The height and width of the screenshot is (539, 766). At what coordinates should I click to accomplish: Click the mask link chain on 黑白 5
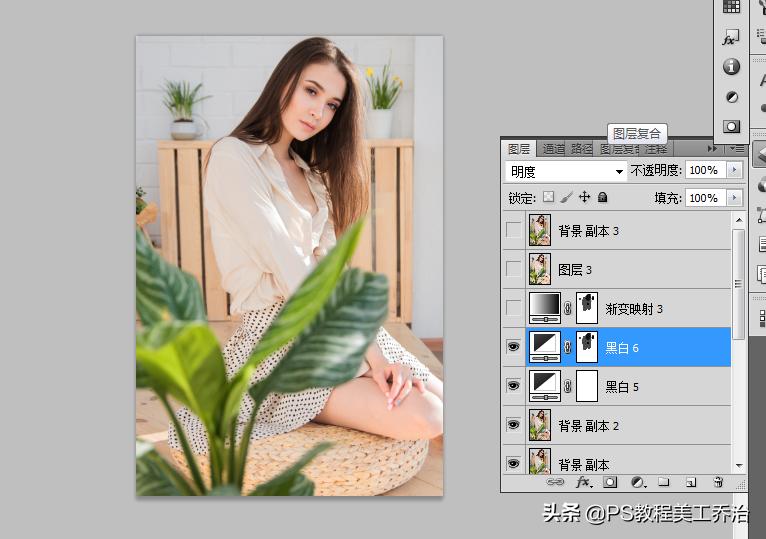pyautogui.click(x=568, y=386)
